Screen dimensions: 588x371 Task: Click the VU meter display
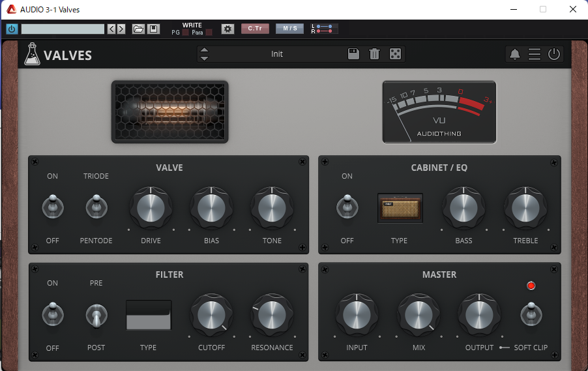[x=439, y=112]
